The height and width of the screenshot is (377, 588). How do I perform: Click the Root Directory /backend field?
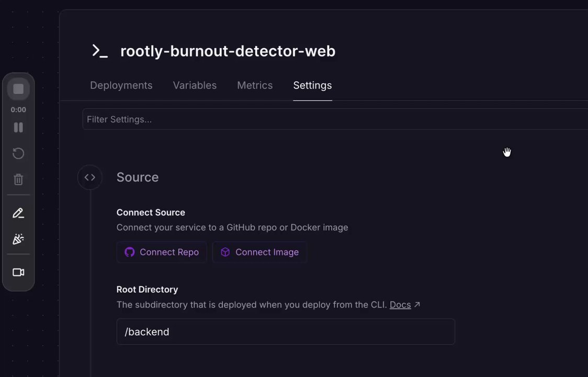pyautogui.click(x=286, y=332)
